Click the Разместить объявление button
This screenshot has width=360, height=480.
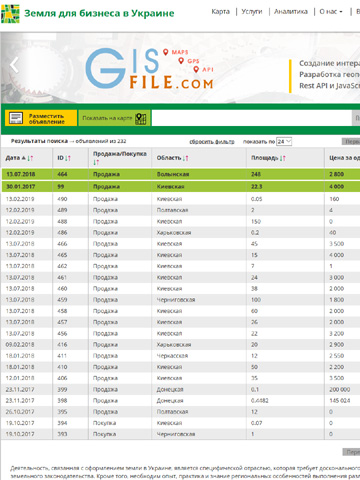[x=41, y=118]
